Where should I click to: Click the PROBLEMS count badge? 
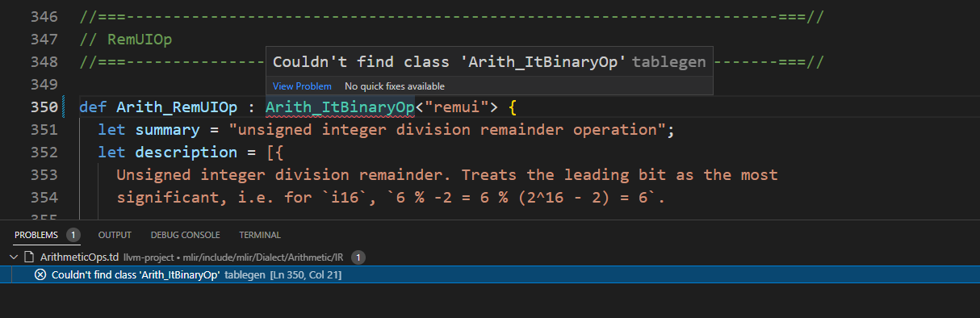pyautogui.click(x=73, y=235)
